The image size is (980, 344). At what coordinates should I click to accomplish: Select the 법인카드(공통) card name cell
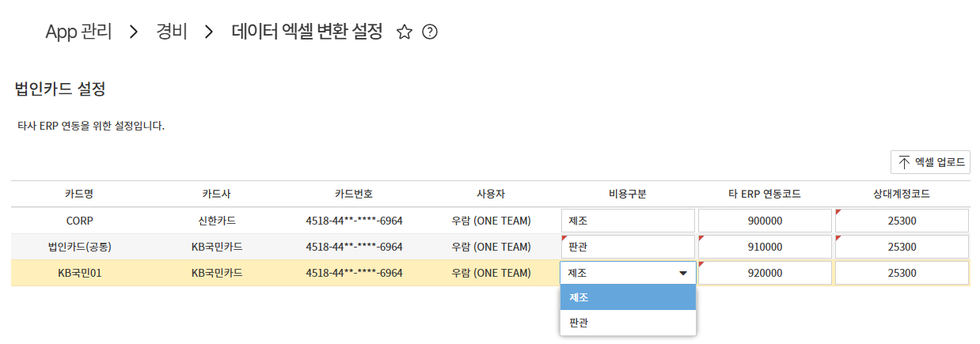(x=79, y=247)
